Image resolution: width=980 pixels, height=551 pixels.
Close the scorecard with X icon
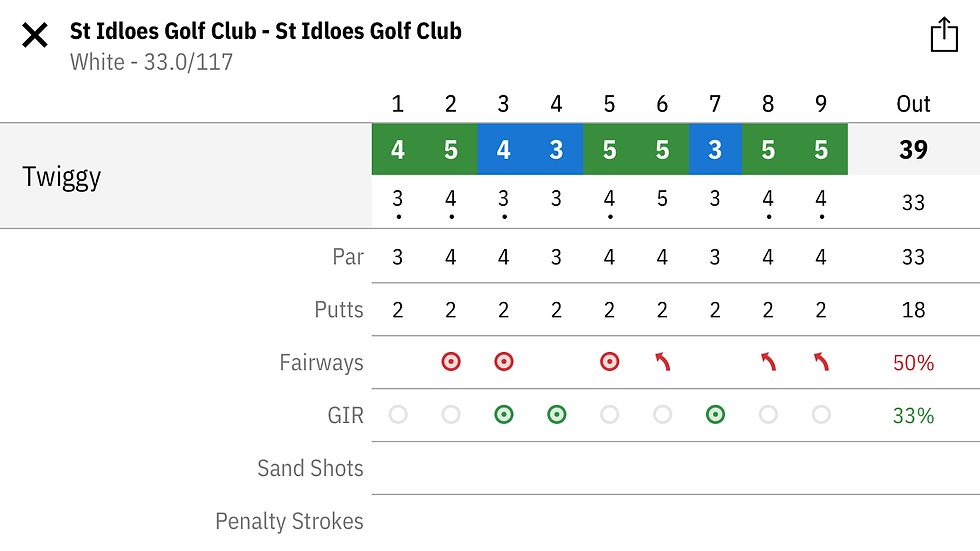coord(35,37)
